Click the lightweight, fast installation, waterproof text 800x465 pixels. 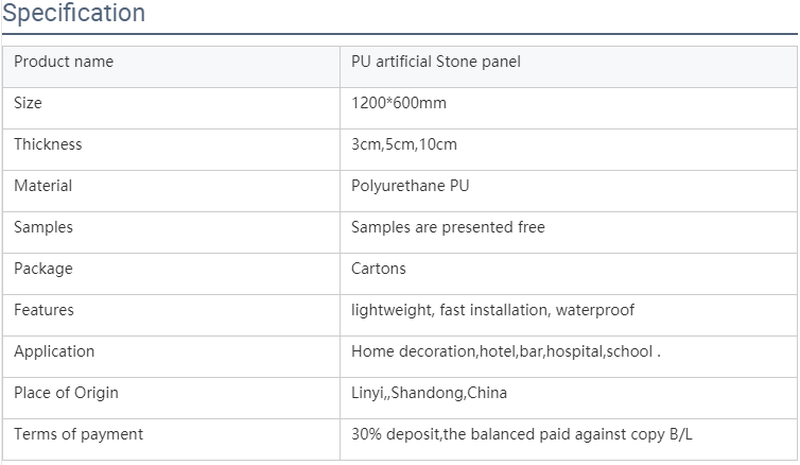click(x=493, y=311)
